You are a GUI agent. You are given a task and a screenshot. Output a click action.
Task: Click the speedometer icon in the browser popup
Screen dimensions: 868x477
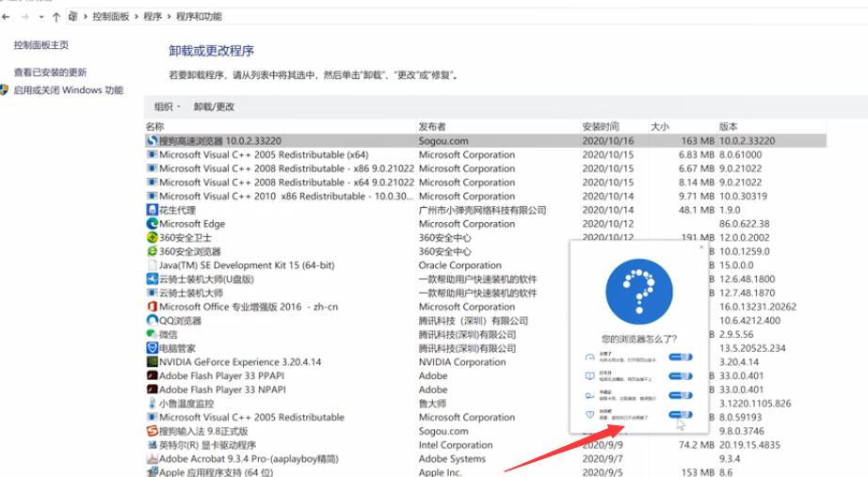click(589, 358)
